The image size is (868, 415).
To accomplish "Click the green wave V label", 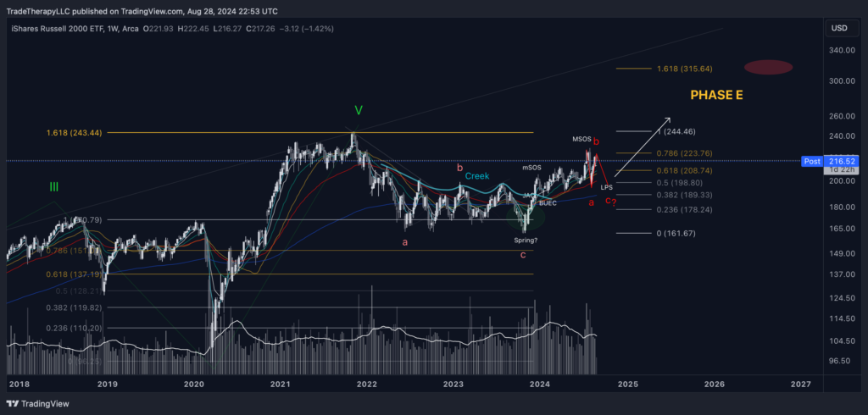I will [x=359, y=110].
